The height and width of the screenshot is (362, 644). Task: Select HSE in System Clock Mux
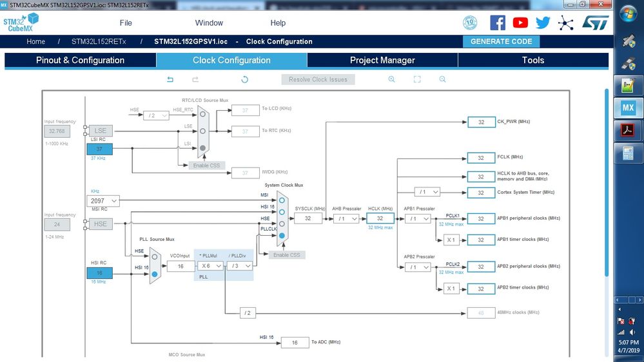pyautogui.click(x=282, y=224)
